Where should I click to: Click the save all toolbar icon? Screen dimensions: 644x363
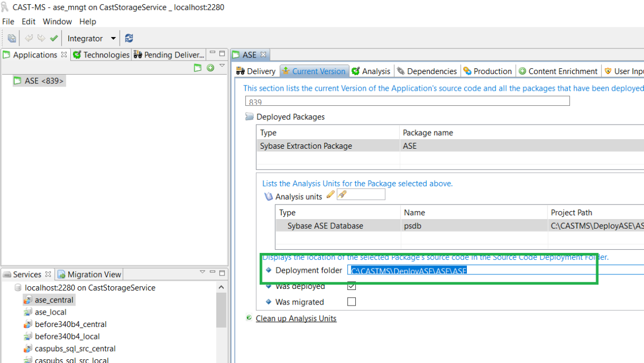click(x=12, y=38)
